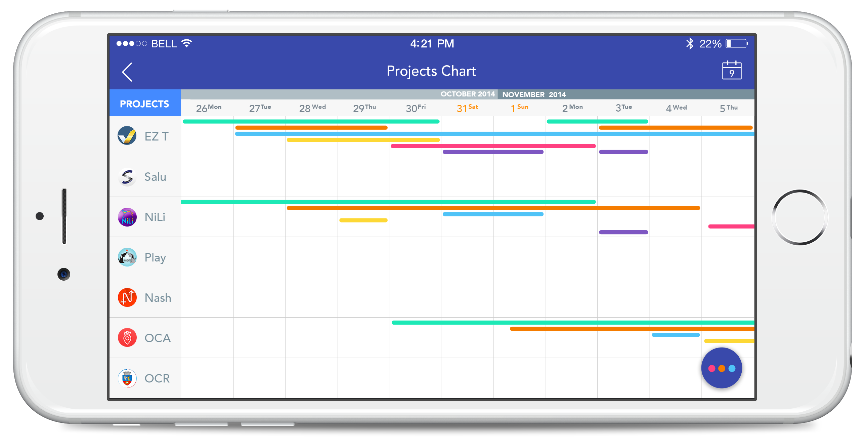Tap the pink task bar in EZ T row
868x445 pixels.
[493, 146]
